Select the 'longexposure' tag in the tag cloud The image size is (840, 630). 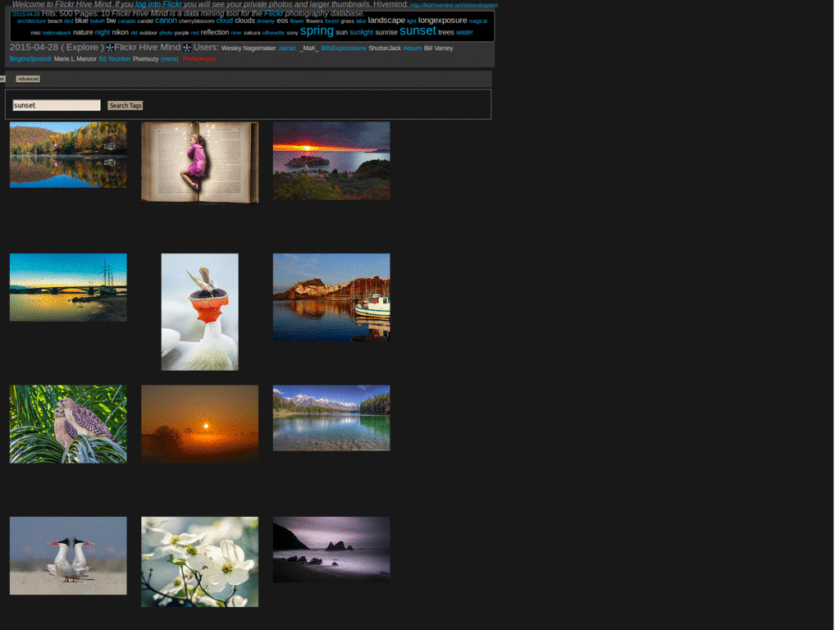pos(441,21)
